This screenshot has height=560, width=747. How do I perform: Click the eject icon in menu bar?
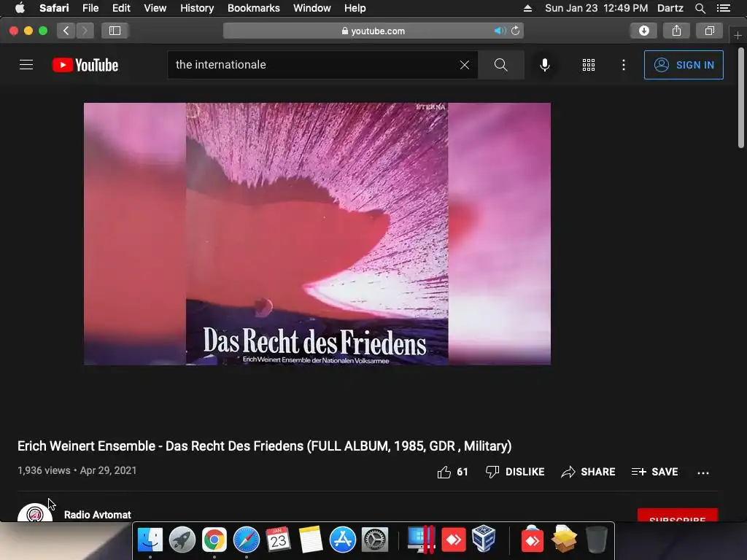tap(527, 8)
